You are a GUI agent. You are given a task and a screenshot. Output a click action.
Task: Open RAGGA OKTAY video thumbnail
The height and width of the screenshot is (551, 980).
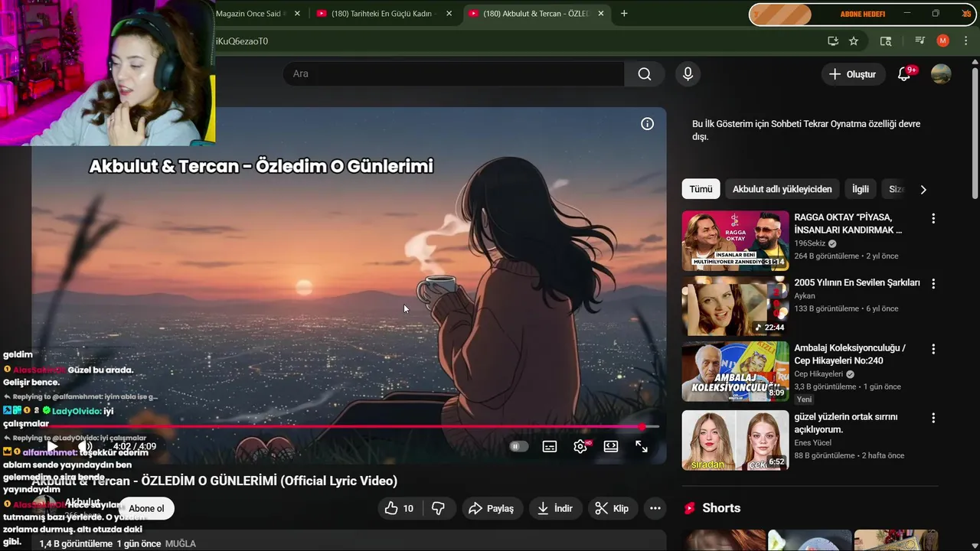click(x=735, y=241)
